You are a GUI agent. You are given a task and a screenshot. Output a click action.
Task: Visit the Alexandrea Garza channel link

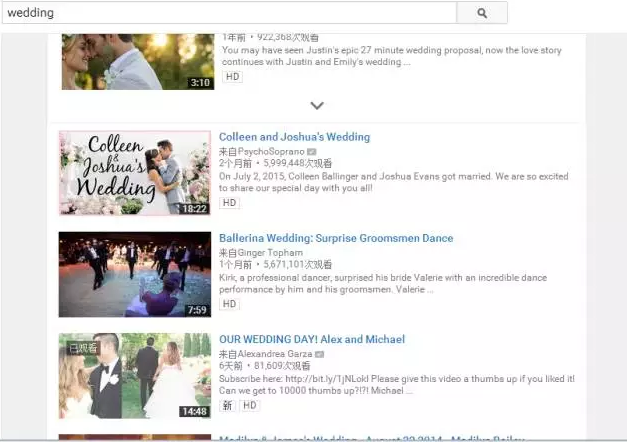pos(275,354)
